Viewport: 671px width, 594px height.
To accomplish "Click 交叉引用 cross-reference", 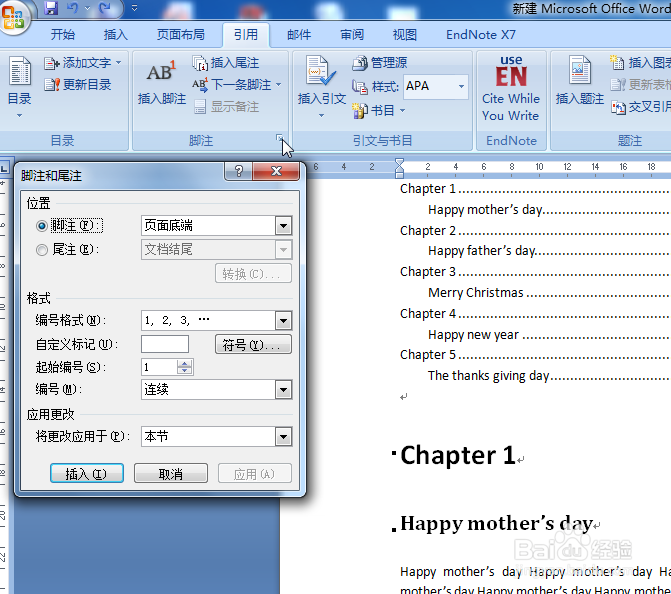I will [640, 107].
